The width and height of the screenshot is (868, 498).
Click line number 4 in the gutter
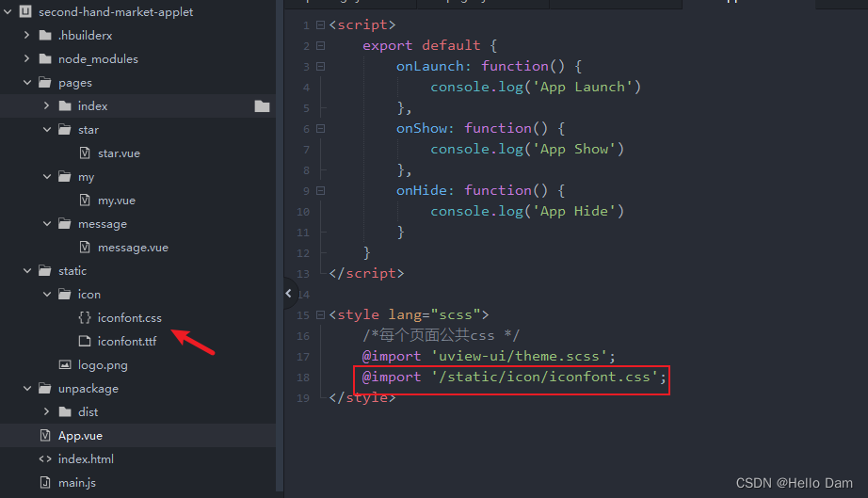(306, 88)
